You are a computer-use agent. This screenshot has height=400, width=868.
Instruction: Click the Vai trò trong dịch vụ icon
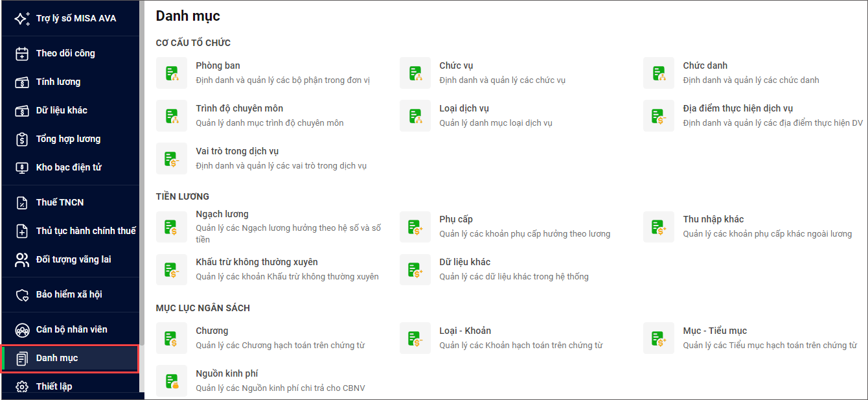172,158
